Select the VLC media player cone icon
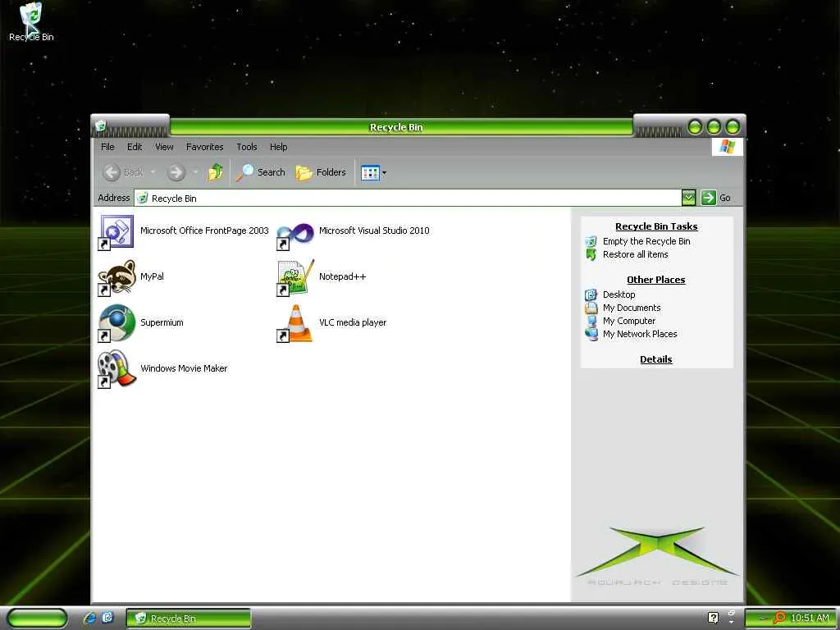The height and width of the screenshot is (630, 840). (x=295, y=323)
